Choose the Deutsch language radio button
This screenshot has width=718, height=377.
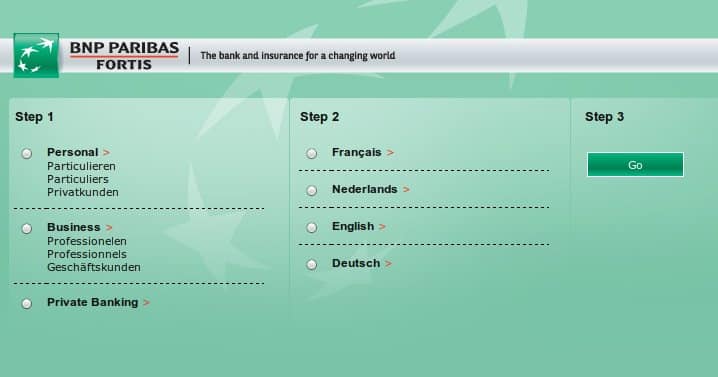coord(312,265)
